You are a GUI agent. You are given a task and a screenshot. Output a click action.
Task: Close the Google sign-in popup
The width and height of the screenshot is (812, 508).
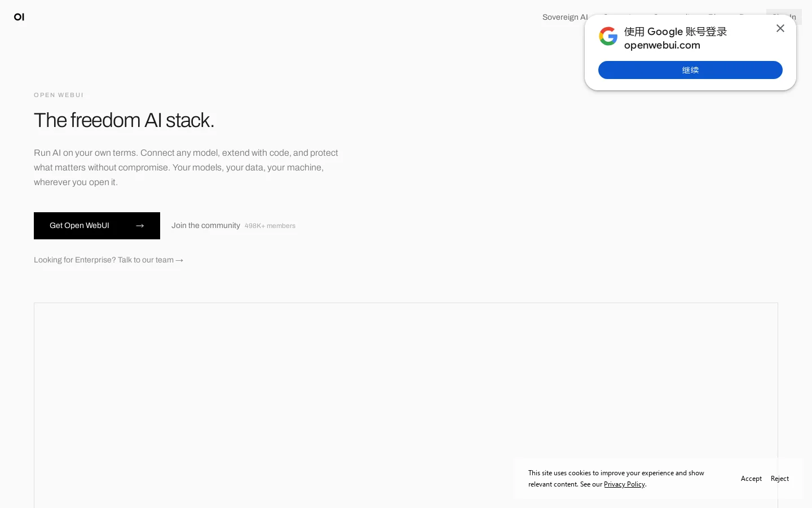tap(780, 28)
